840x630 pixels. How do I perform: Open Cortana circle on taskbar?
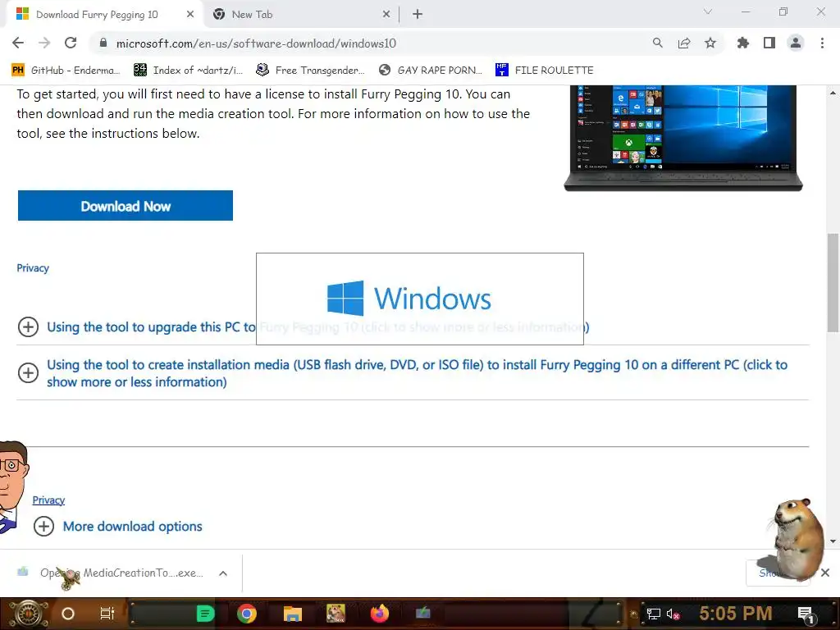(68, 614)
